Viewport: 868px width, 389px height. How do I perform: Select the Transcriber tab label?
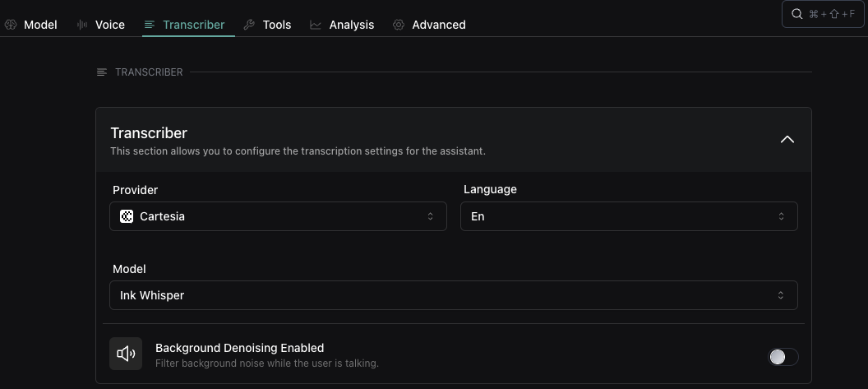pyautogui.click(x=193, y=25)
